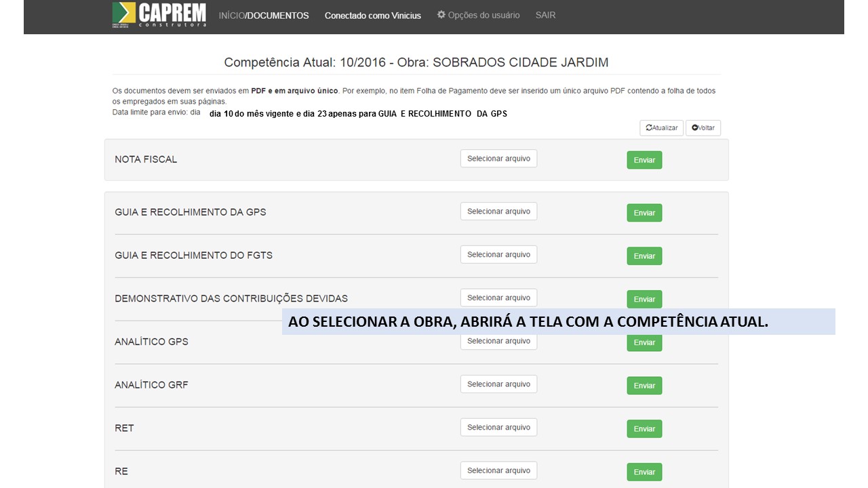Go to INÍCIO in the navbar
868x488 pixels.
pos(231,16)
